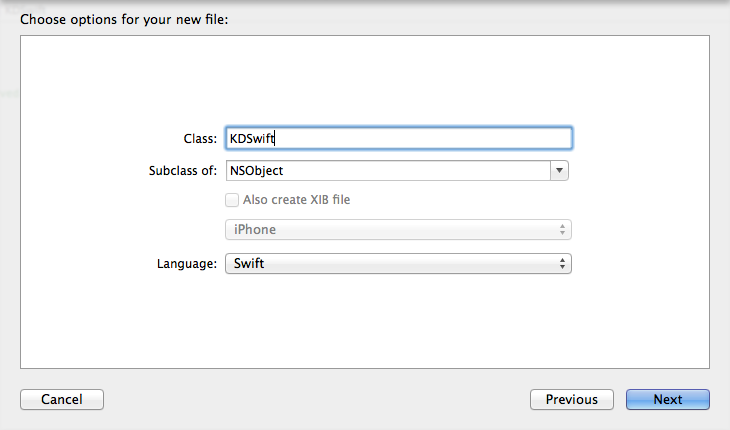Click the Language popup's up-down arrows

(x=563, y=264)
